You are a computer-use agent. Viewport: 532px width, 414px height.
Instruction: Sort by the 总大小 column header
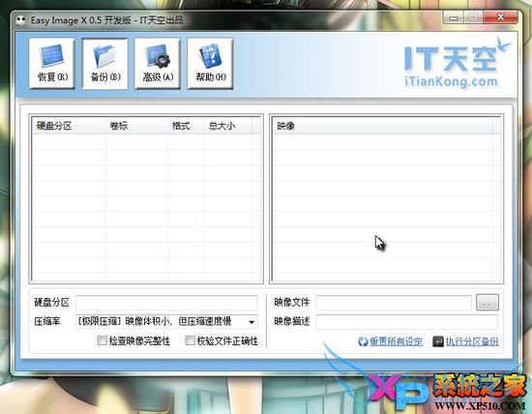coord(228,126)
